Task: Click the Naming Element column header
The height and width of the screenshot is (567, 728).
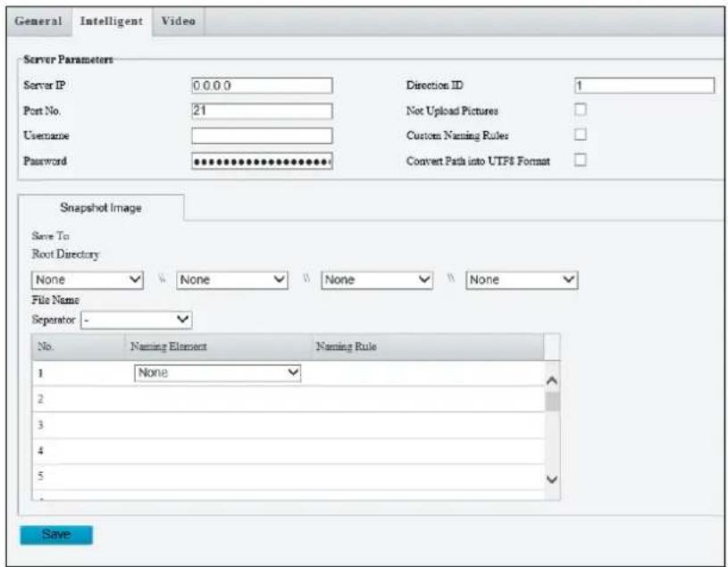Action: click(218, 346)
